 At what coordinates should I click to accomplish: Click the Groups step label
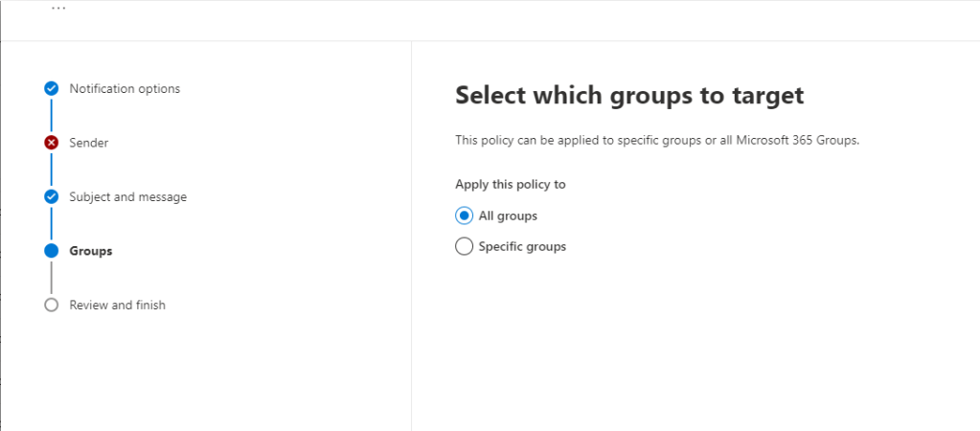90,251
